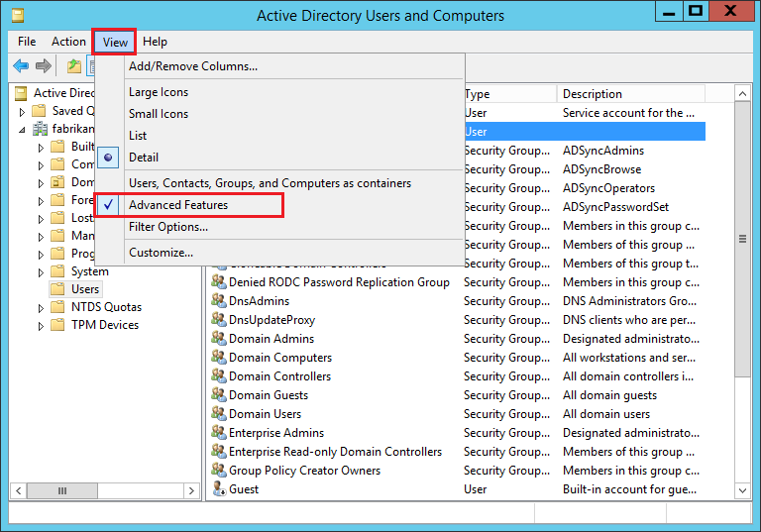Click the 'Service account for the ...' description
The height and width of the screenshot is (532, 761).
[628, 113]
